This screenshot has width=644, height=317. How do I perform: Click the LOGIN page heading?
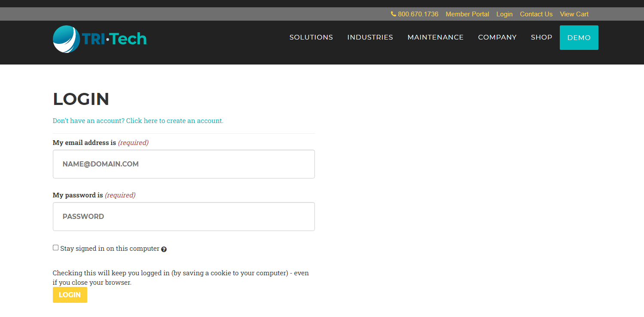point(81,99)
